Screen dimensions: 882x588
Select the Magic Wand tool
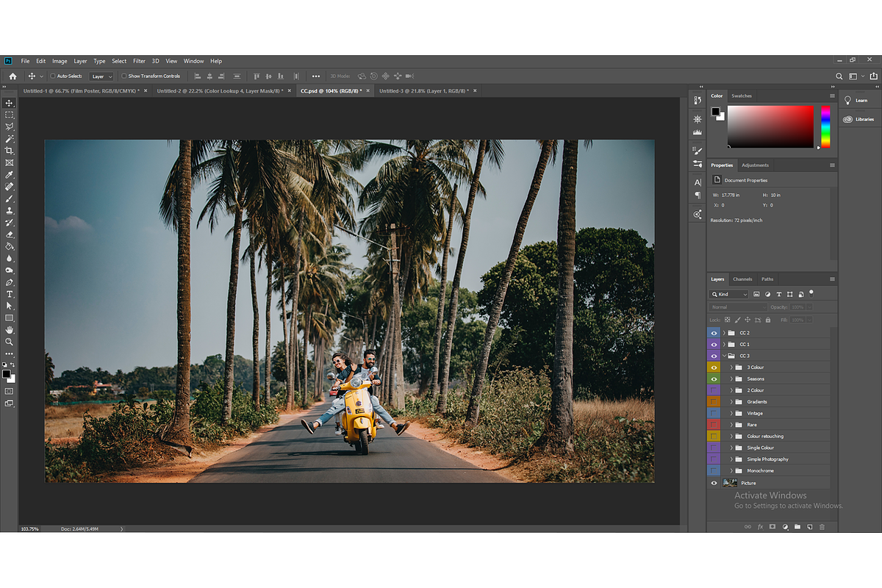[x=10, y=138]
